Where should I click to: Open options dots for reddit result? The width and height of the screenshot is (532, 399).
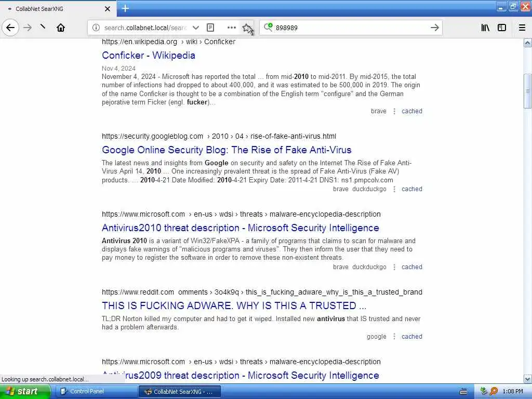point(394,337)
